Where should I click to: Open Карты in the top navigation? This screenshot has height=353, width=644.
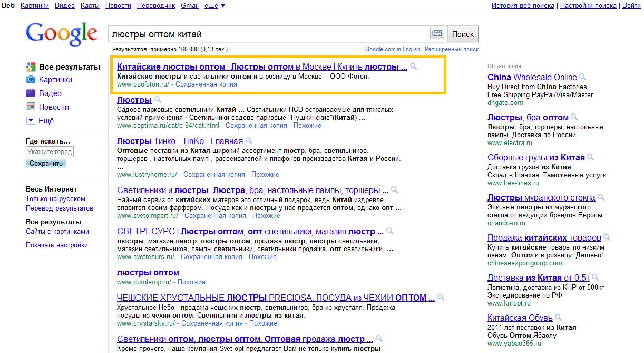tap(90, 6)
